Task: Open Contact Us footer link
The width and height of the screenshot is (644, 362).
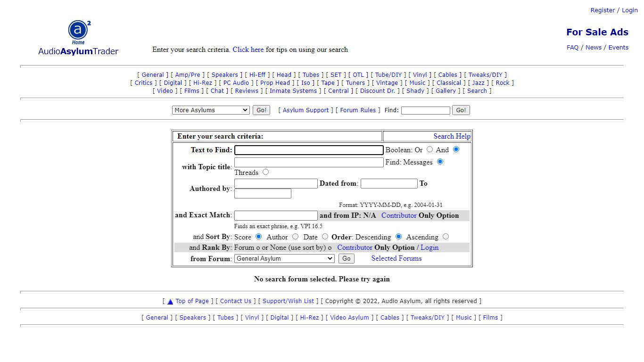Action: 236,301
